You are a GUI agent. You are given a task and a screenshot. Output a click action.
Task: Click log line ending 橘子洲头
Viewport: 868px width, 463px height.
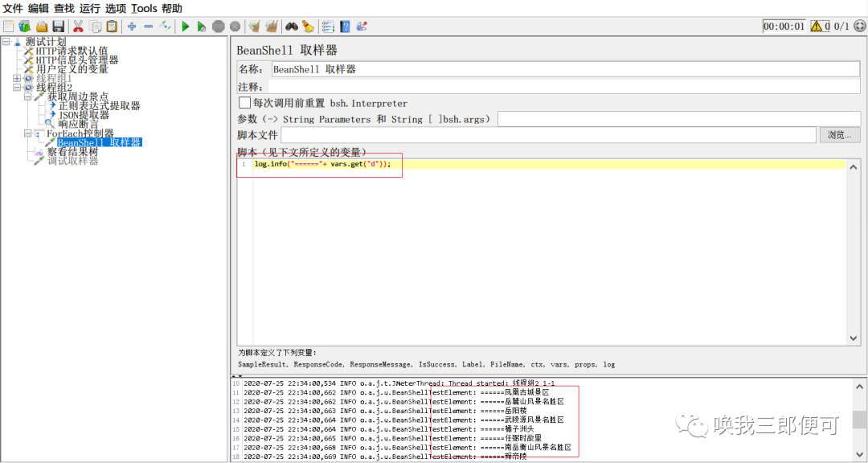pyautogui.click(x=389, y=428)
